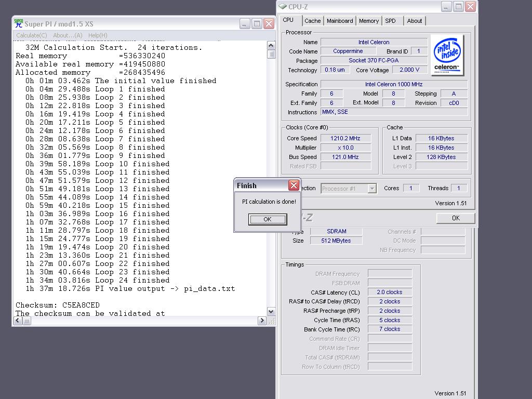
Task: Click the empty Rated FSB field
Action: tap(345, 166)
